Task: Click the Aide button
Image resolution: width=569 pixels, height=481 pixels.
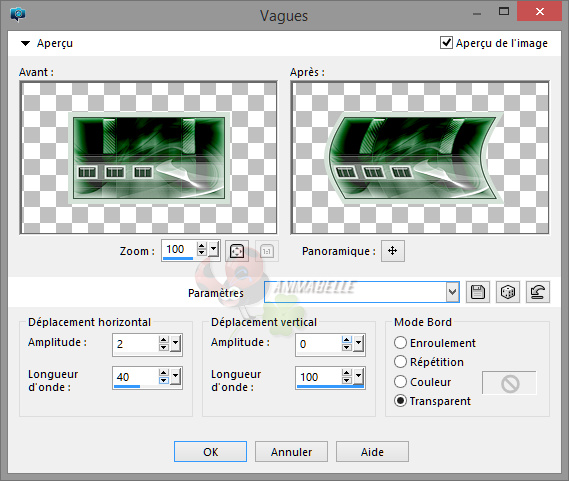Action: coord(372,452)
